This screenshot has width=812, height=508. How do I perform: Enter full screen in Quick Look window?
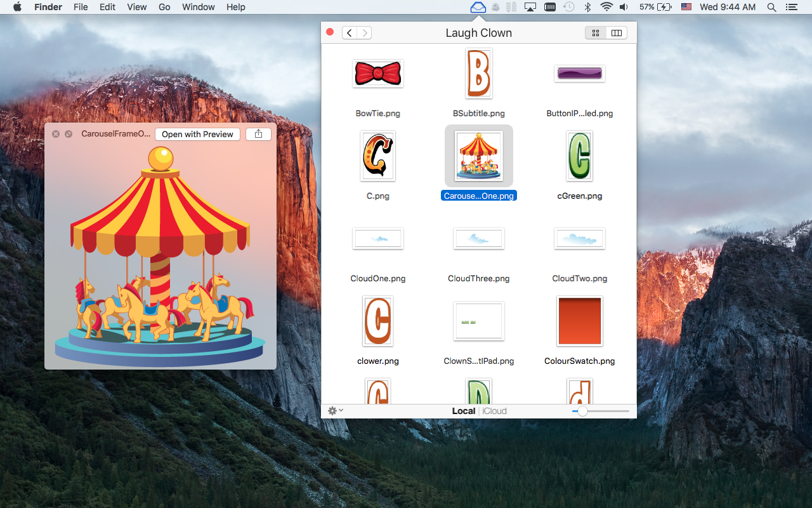tap(69, 134)
